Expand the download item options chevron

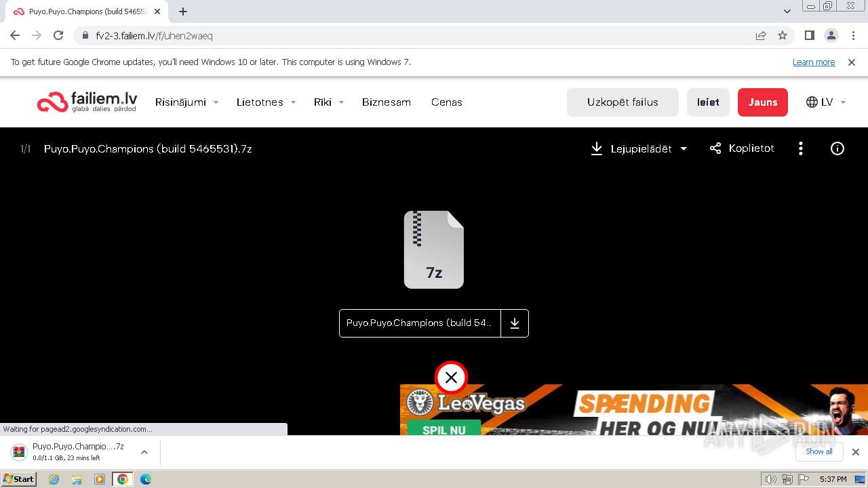(x=144, y=452)
